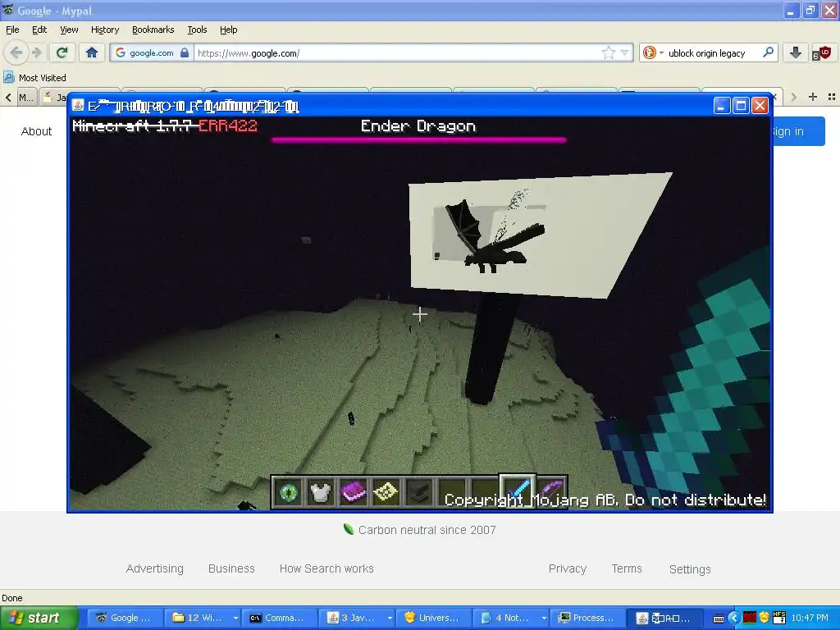The height and width of the screenshot is (630, 840).
Task: Open the Terms footer link
Action: tap(627, 568)
